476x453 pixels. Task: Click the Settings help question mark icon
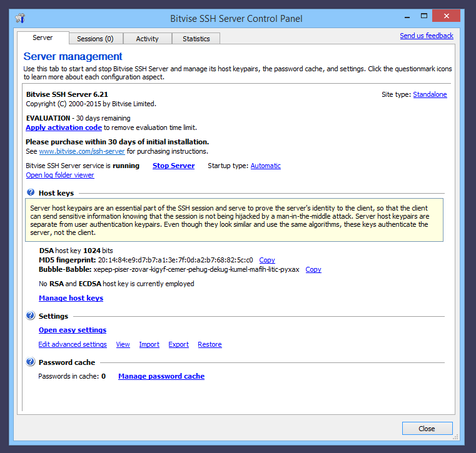tap(30, 316)
